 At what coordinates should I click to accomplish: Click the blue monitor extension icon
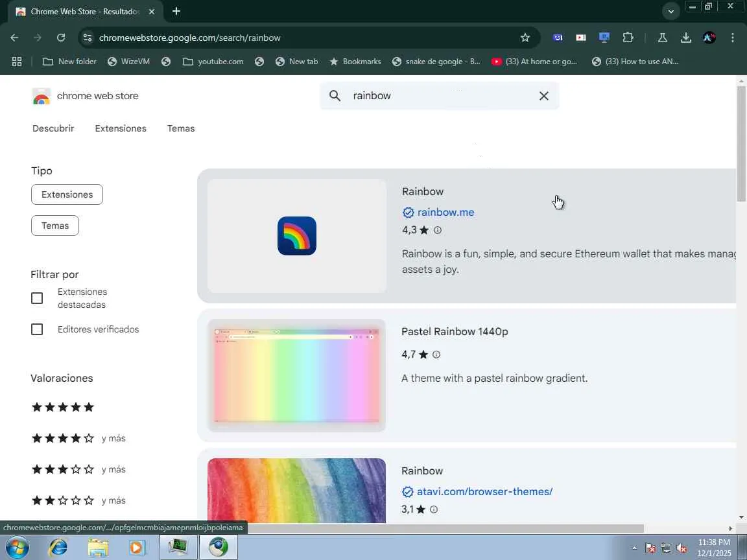[x=604, y=38]
